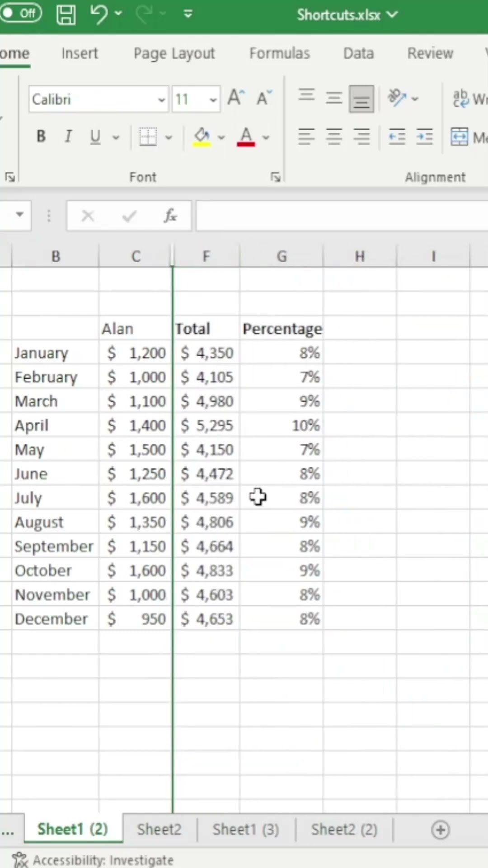488x868 pixels.
Task: Open the font size dropdown
Action: pyautogui.click(x=213, y=99)
